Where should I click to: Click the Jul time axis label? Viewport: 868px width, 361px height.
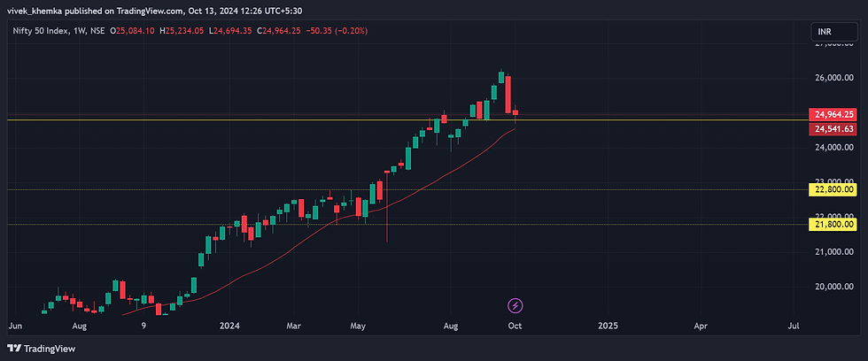pyautogui.click(x=794, y=326)
